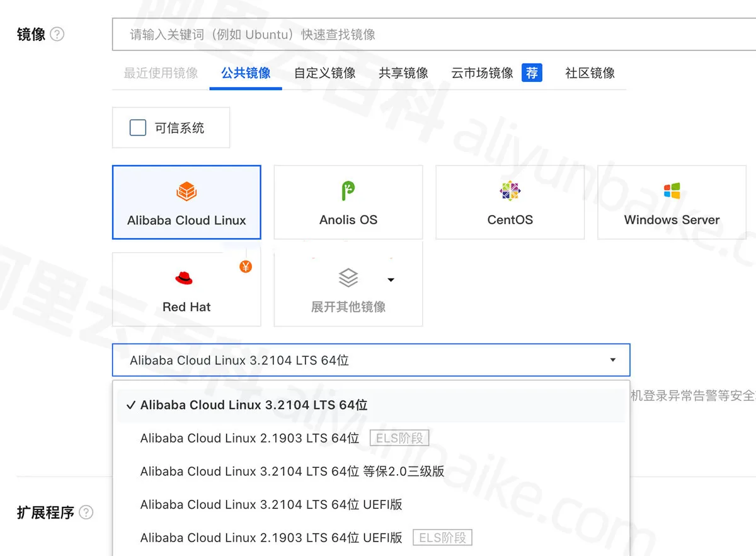Viewport: 756px width, 556px height.
Task: Switch to 共享镜像 tab
Action: tap(403, 73)
